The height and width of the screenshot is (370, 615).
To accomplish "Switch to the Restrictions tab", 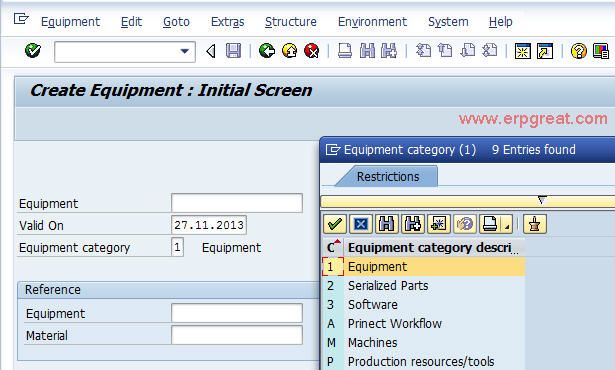I will pos(388,177).
